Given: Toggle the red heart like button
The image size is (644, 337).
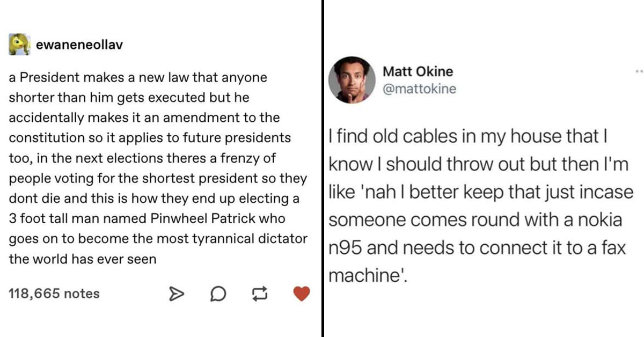Looking at the screenshot, I should point(302,293).
